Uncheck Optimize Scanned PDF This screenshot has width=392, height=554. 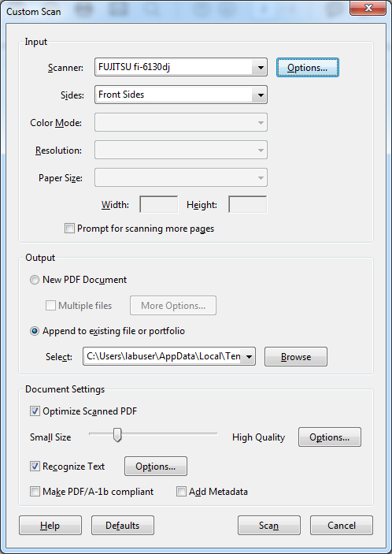(x=35, y=411)
